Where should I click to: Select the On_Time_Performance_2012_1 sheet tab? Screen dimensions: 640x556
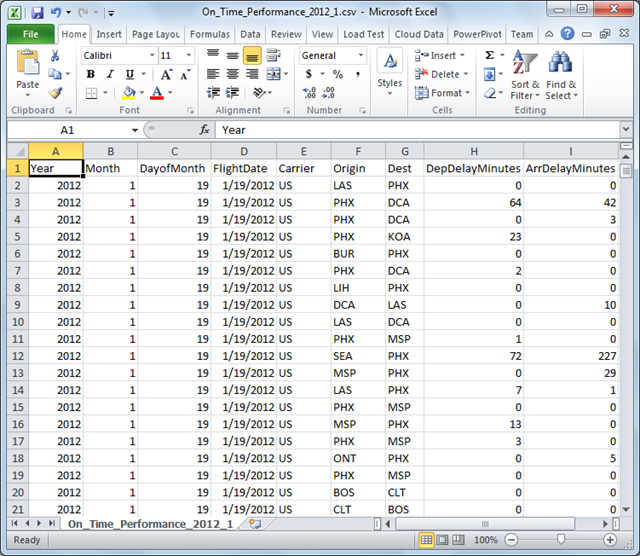150,523
